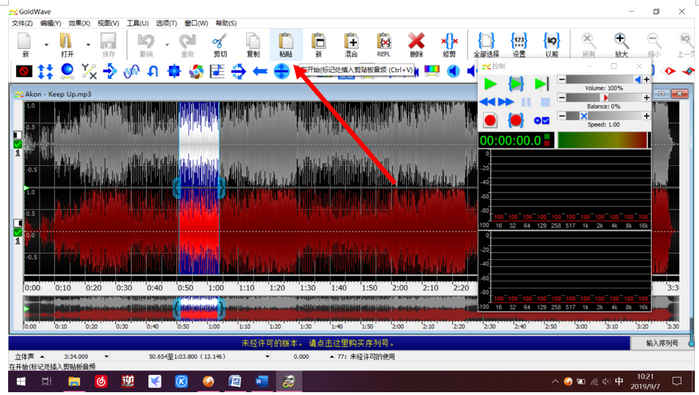699x395 pixels.
Task: Click the musical note staff effect icon
Action: tap(217, 71)
